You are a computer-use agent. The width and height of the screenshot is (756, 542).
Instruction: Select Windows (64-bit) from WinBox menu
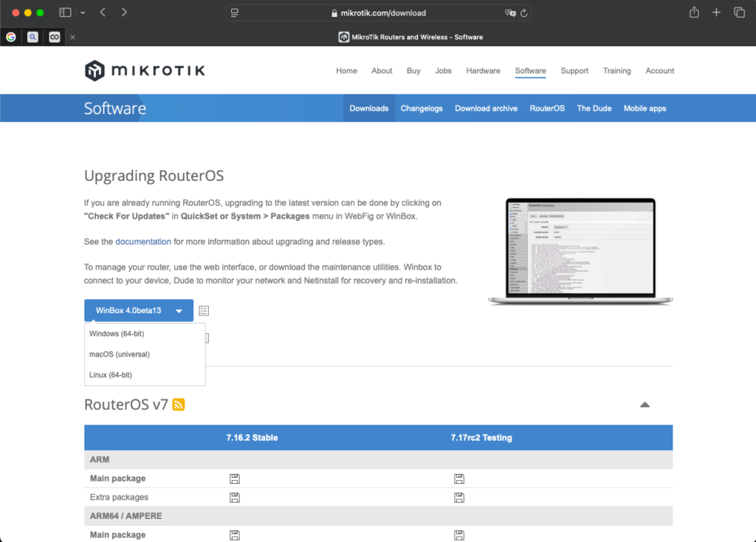tap(117, 334)
